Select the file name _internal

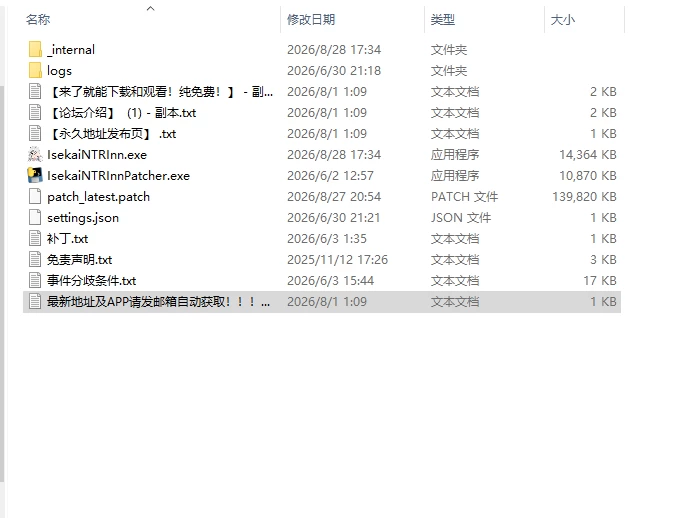[x=71, y=50]
